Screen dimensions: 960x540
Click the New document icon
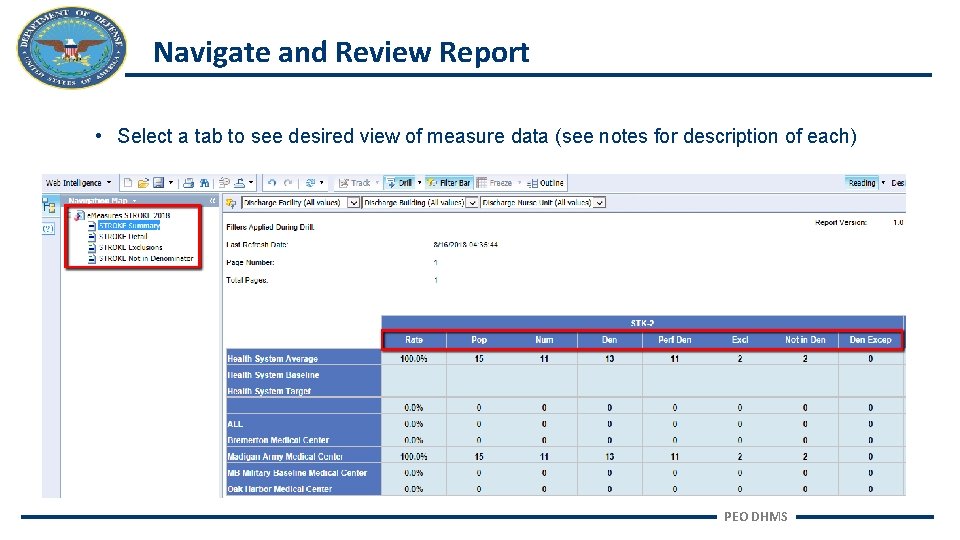pyautogui.click(x=128, y=182)
